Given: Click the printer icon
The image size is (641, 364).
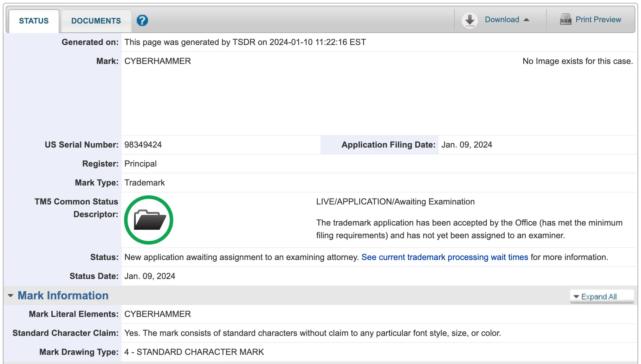Looking at the screenshot, I should tap(565, 19).
